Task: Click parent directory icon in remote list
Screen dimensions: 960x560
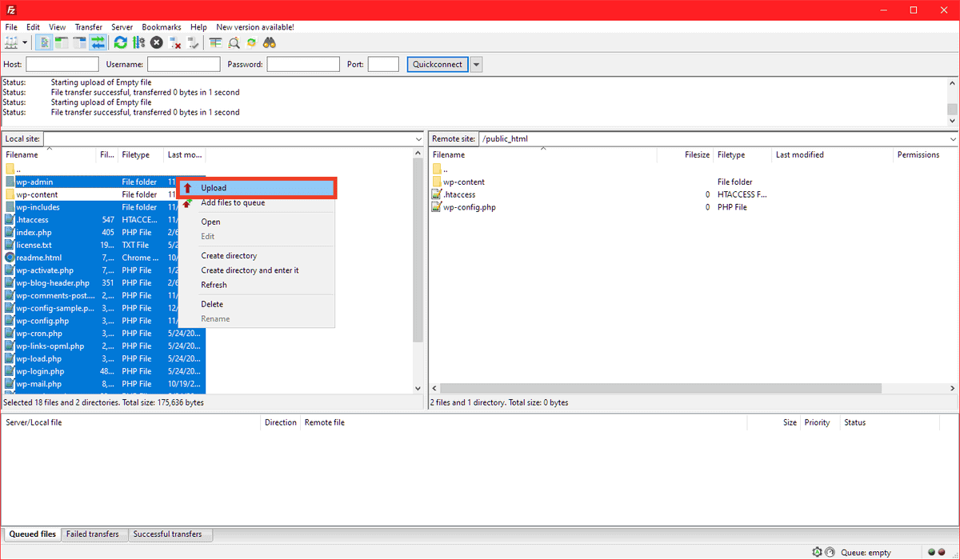Action: click(437, 169)
